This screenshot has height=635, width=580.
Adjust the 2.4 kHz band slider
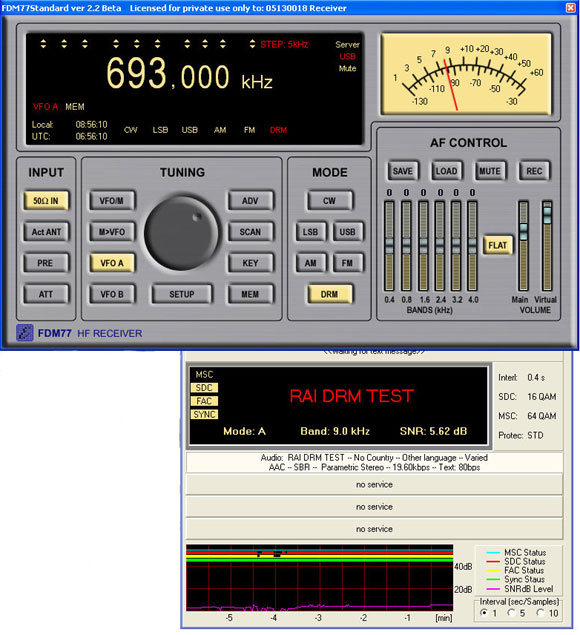pos(440,245)
